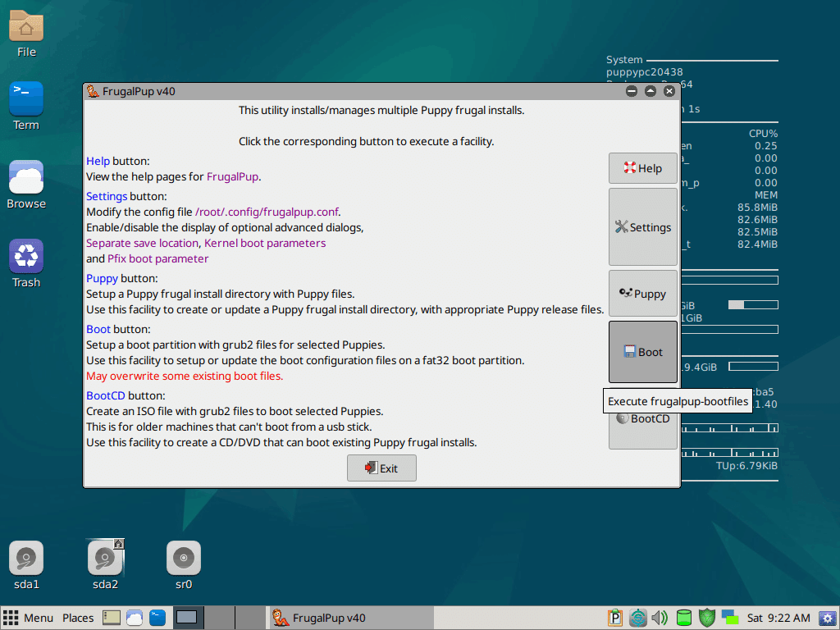Click the BootCD button

pos(643,419)
